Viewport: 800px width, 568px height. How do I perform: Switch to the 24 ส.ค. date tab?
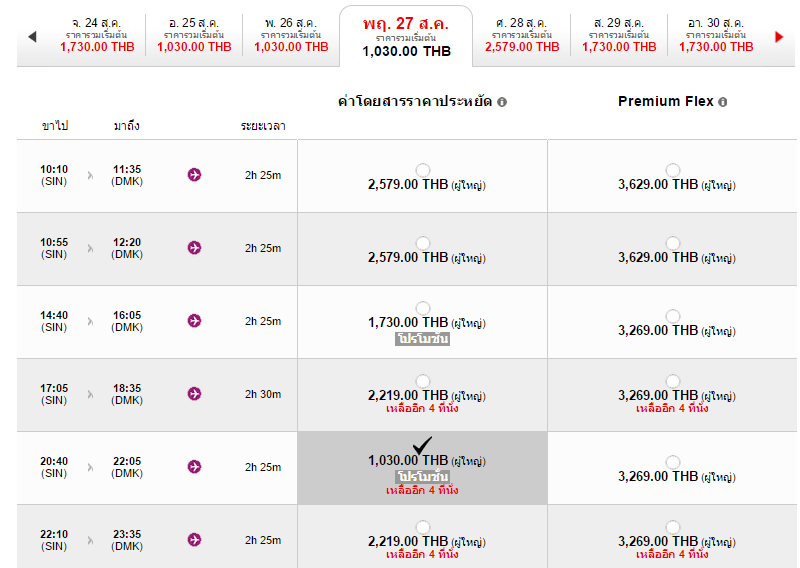coord(96,34)
